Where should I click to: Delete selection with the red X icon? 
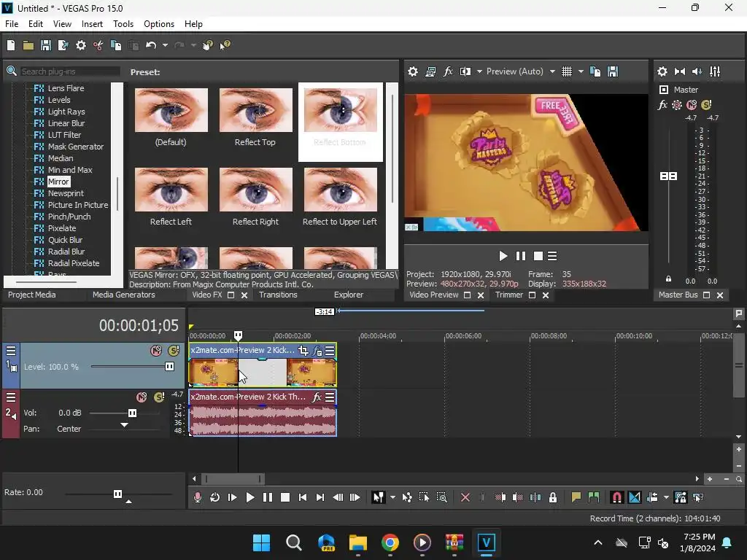coord(465,497)
